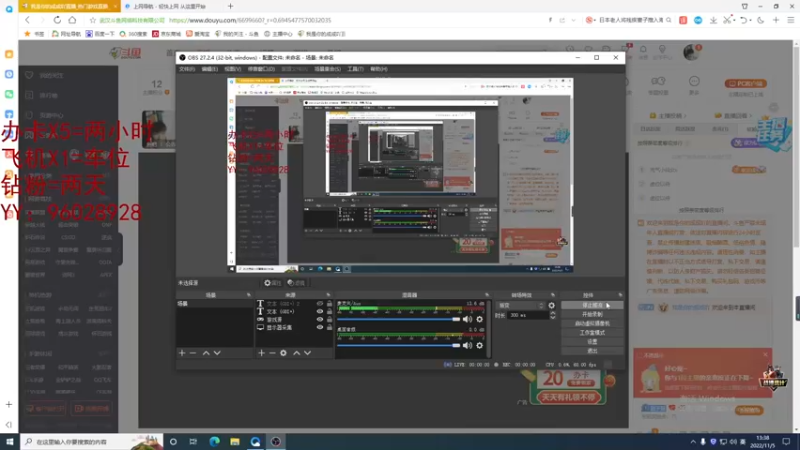Open a new browser tab
This screenshot has height=450, width=800.
(231, 7)
